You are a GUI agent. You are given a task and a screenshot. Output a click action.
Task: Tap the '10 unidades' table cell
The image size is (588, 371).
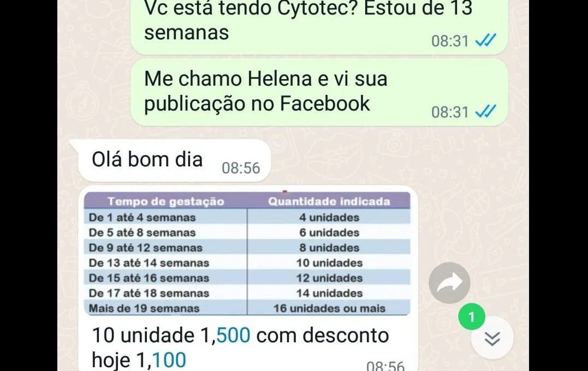click(x=329, y=263)
